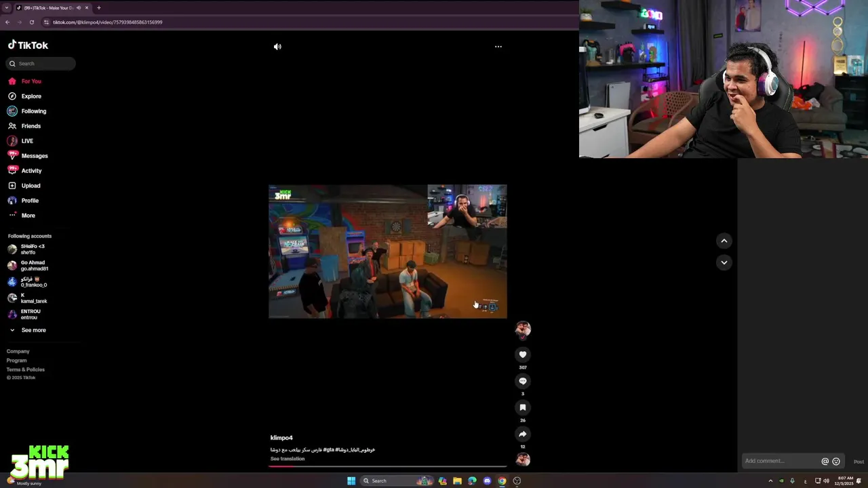This screenshot has height=488, width=868.
Task: Open 0_frankoo_0 following account
Action: tap(27, 282)
